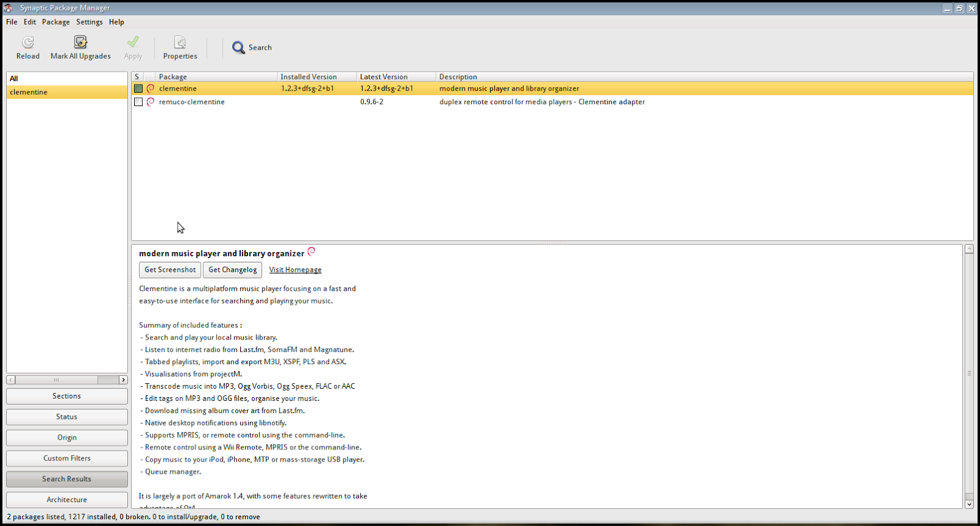Viewport: 980px width, 526px height.
Task: Select the All entry in the filter list
Action: [67, 78]
